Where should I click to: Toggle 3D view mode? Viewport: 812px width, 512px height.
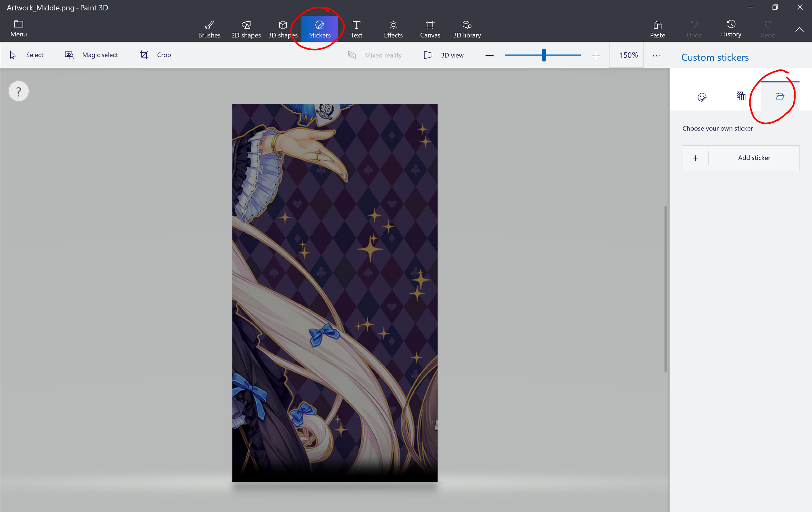pos(444,55)
